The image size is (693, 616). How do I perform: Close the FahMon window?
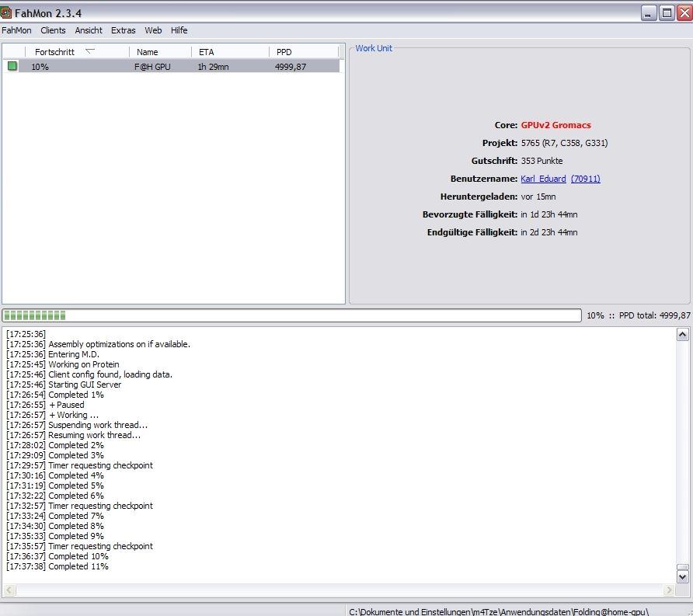(x=684, y=12)
